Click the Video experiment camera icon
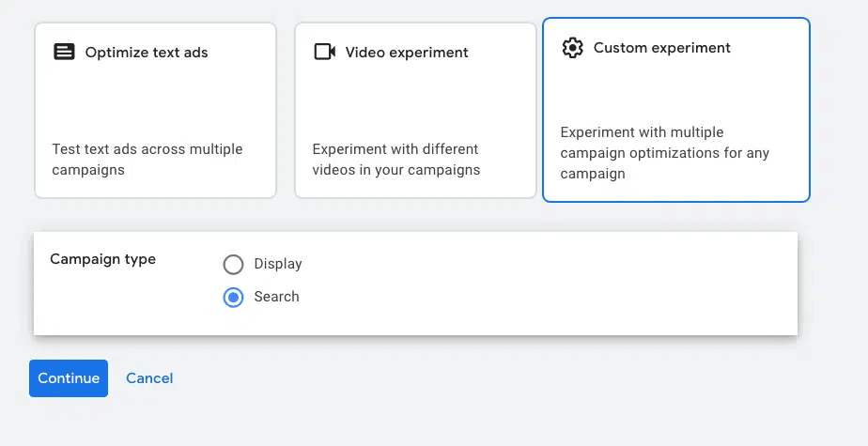Viewport: 868px width, 446px height. point(324,53)
